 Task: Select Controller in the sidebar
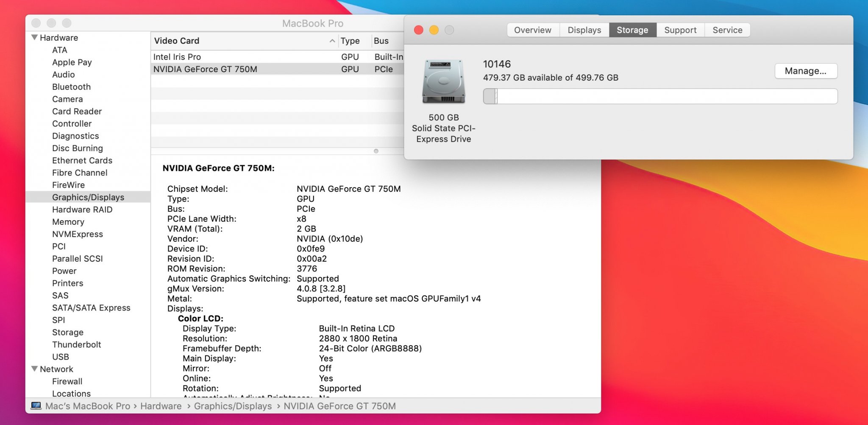click(x=72, y=124)
